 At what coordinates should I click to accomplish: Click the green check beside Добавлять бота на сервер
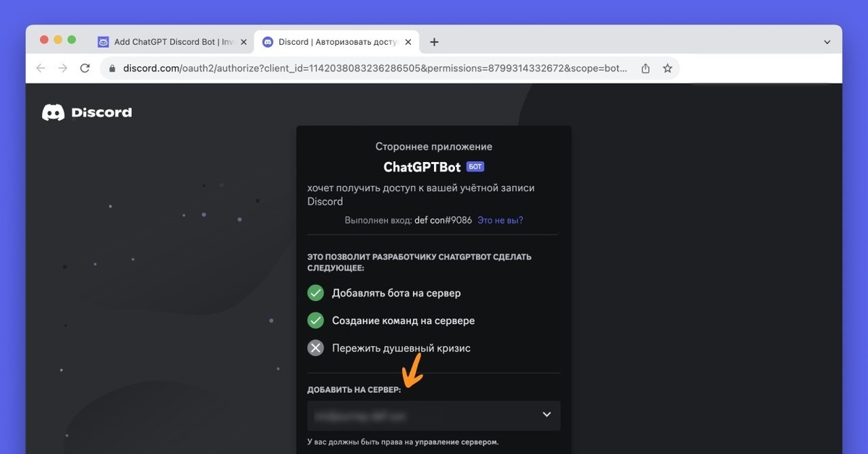(315, 293)
